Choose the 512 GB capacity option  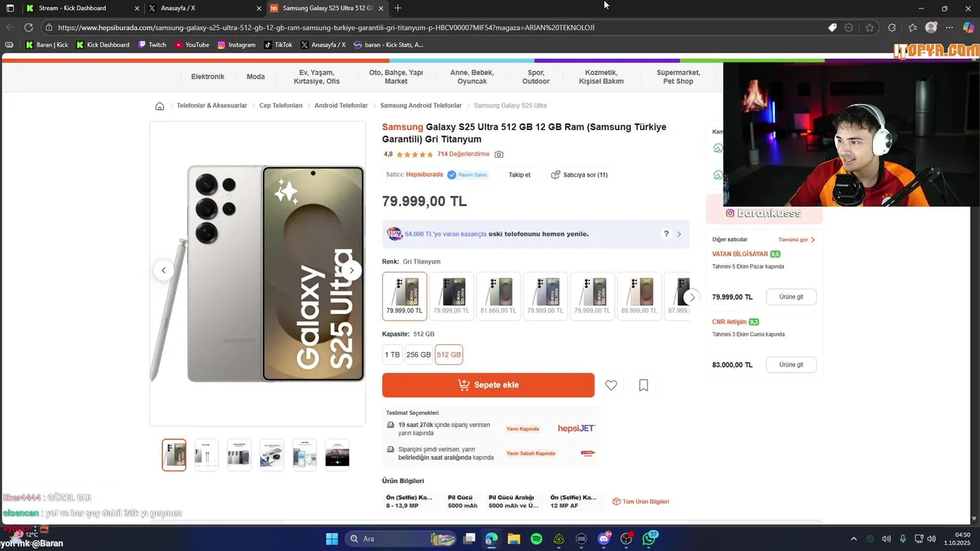pyautogui.click(x=449, y=355)
